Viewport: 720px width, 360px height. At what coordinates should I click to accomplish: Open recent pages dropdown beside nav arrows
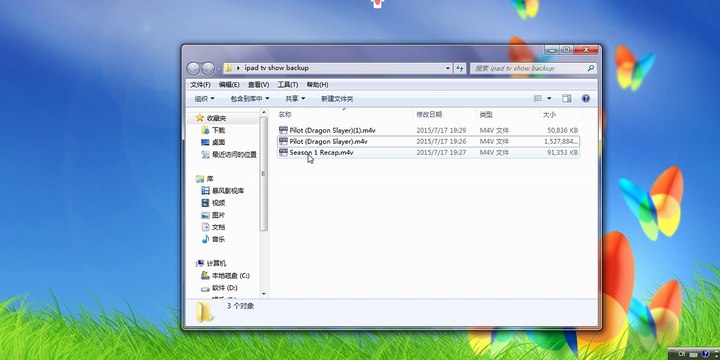click(x=218, y=69)
